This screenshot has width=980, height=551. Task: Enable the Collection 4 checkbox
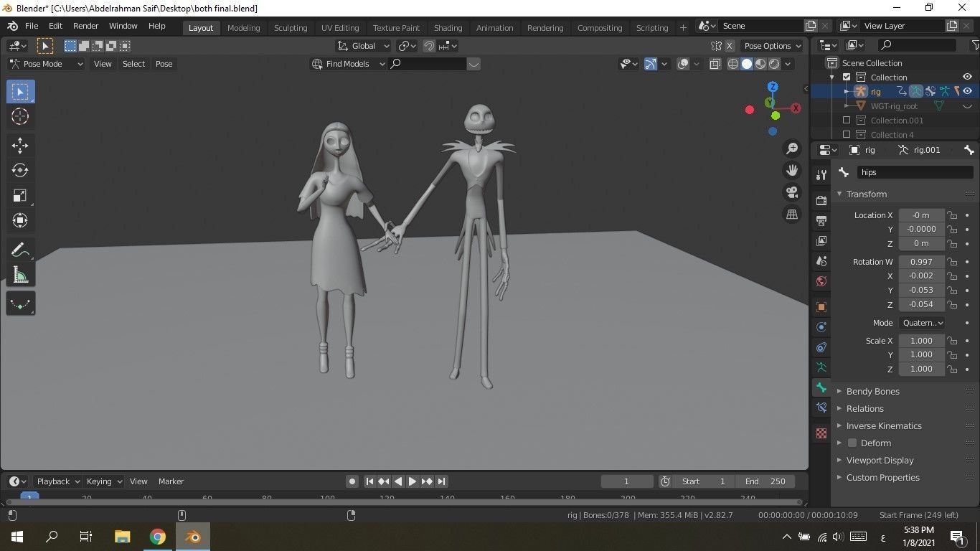(x=847, y=135)
